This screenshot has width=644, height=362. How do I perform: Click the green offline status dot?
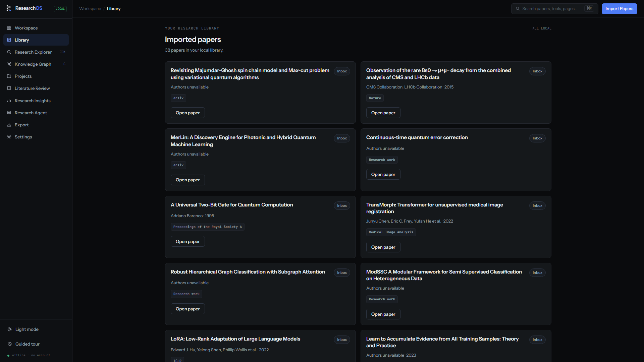pyautogui.click(x=8, y=355)
